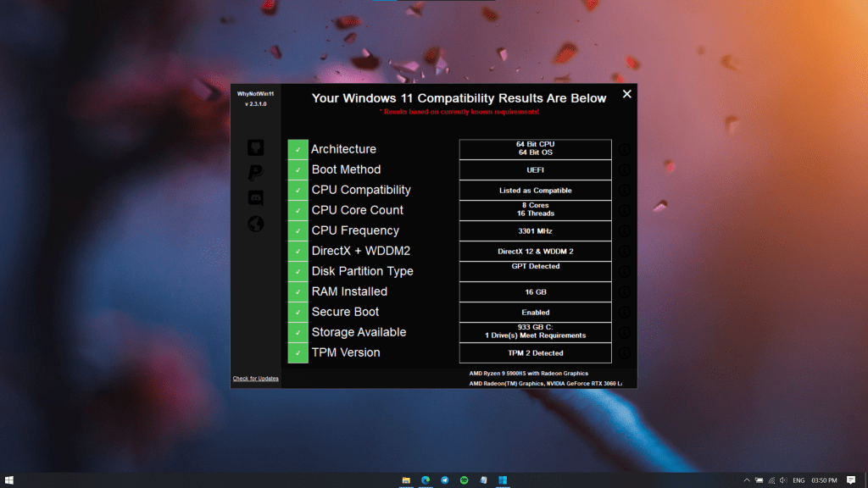The height and width of the screenshot is (488, 868).
Task: Click the "TPM 2 Detected" result box
Action: (x=536, y=353)
